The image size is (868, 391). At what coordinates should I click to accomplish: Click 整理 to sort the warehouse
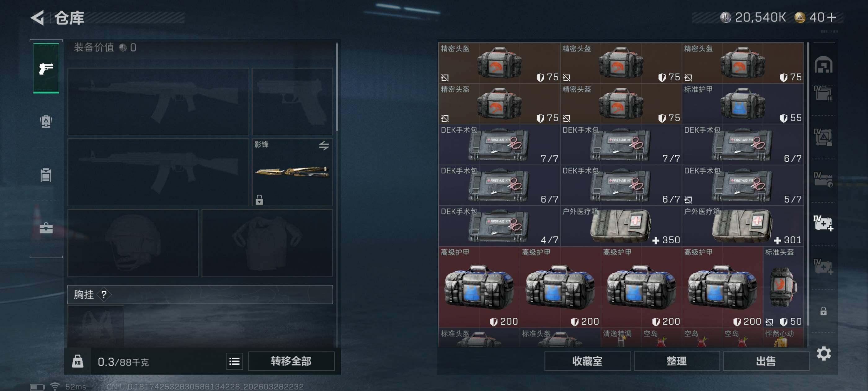pyautogui.click(x=677, y=361)
